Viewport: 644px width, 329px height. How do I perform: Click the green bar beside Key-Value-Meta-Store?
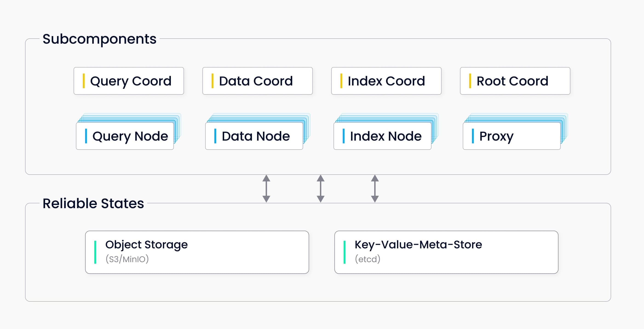click(x=345, y=252)
